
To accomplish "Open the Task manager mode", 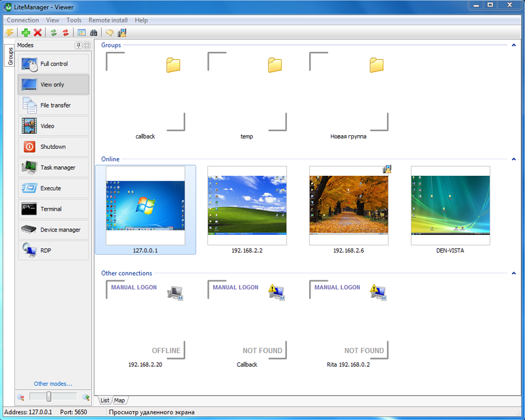I will click(x=53, y=167).
